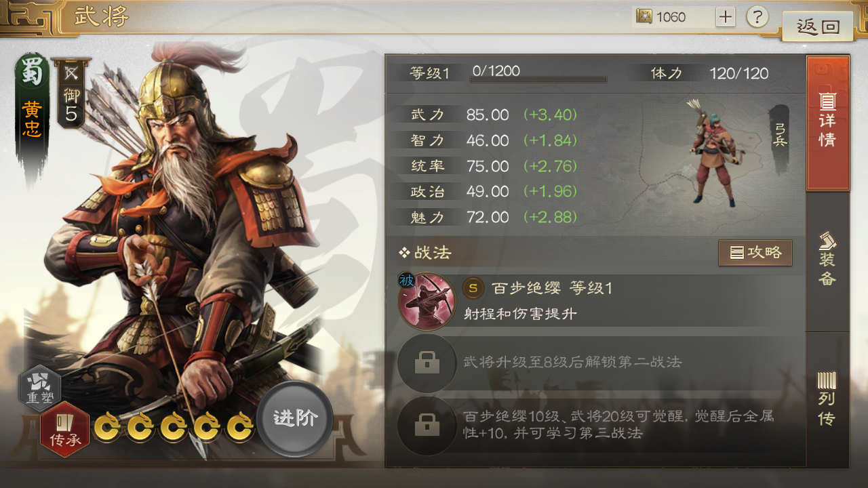Tap the round 进阶 advance button
The width and height of the screenshot is (868, 488).
click(295, 418)
